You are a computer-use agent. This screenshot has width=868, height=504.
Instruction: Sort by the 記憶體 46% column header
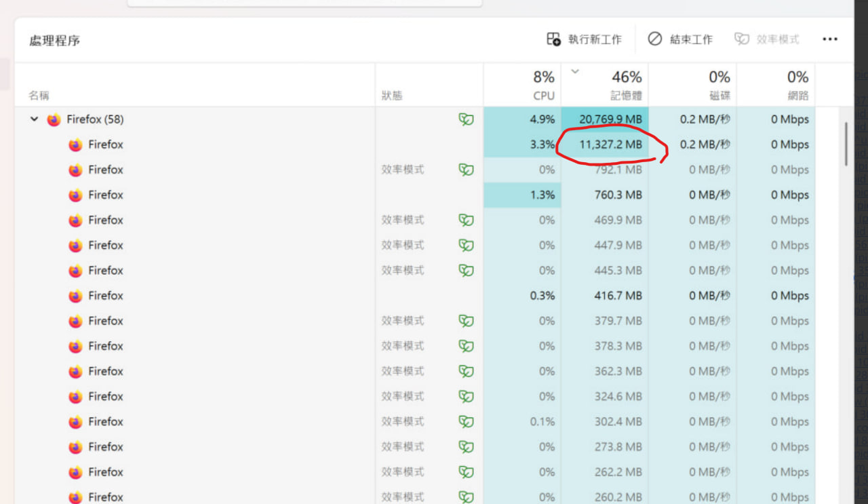pos(605,85)
